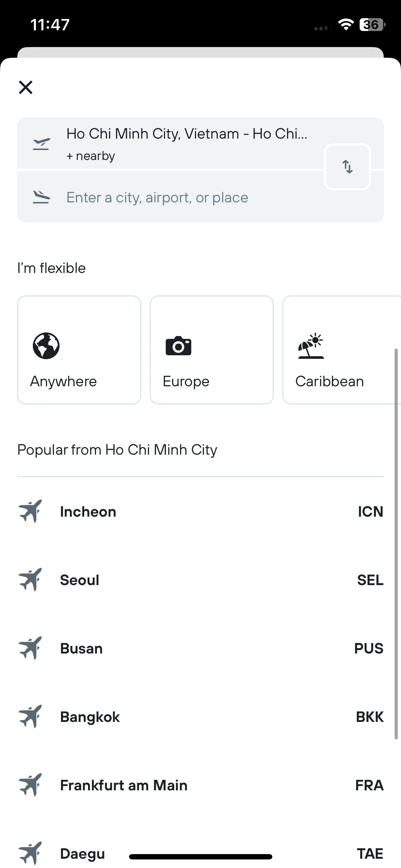Choose the Europe flexible destination card
The height and width of the screenshot is (868, 401).
coord(212,350)
